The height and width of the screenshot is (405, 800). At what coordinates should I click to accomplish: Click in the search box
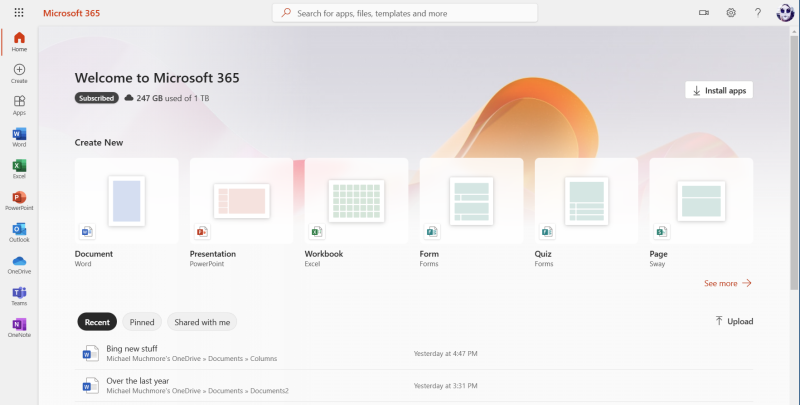coord(405,13)
